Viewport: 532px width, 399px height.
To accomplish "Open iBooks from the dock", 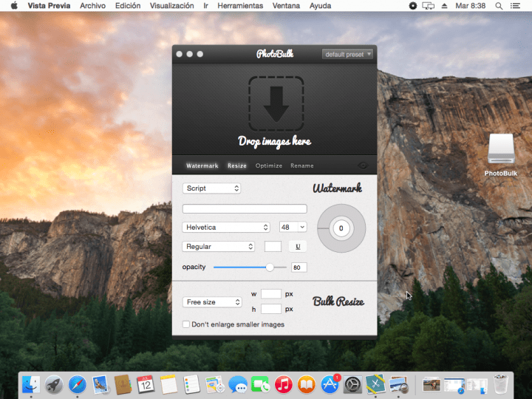I will tap(307, 385).
